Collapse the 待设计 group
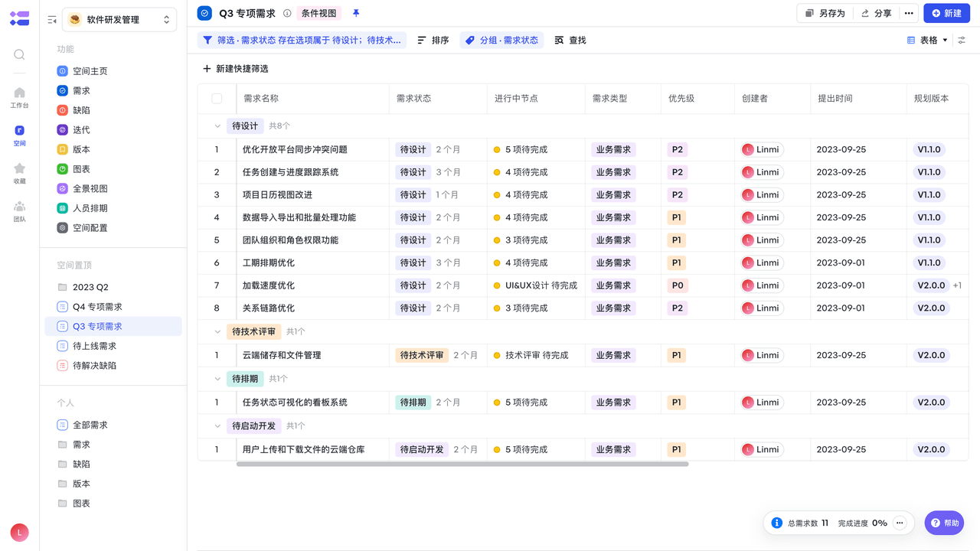 point(217,126)
